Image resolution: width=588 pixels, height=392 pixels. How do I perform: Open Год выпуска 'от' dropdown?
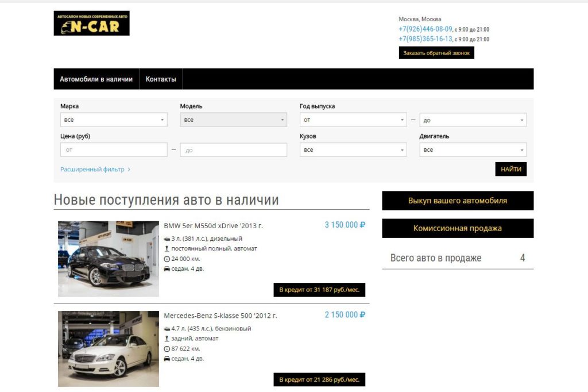point(353,120)
